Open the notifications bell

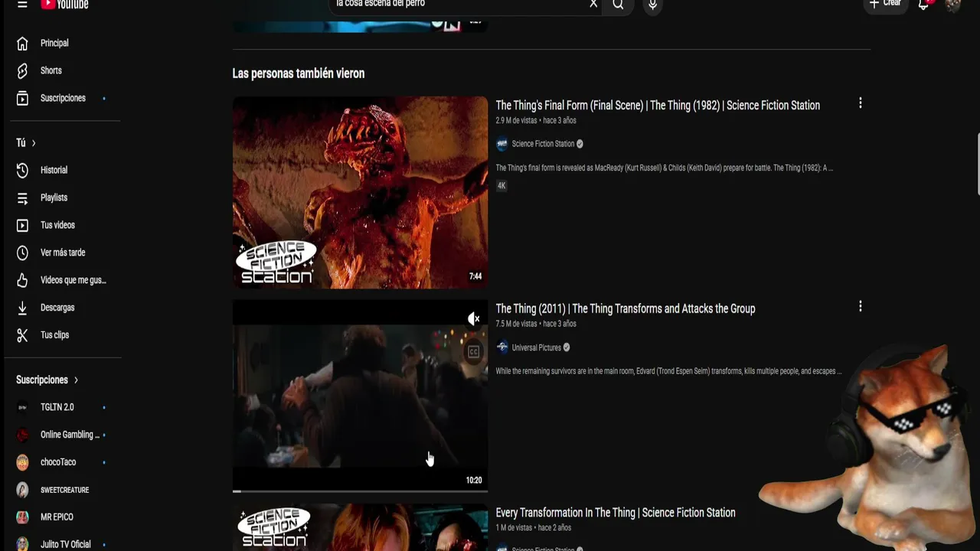coord(923,5)
